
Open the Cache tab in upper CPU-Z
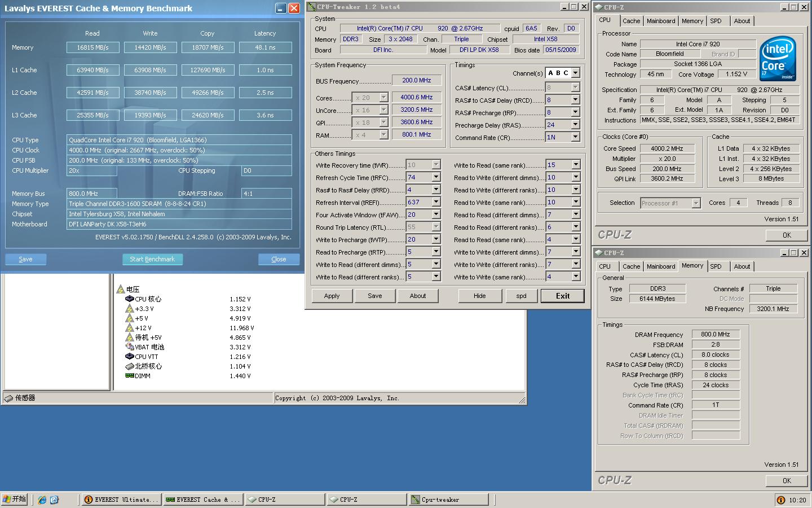631,21
